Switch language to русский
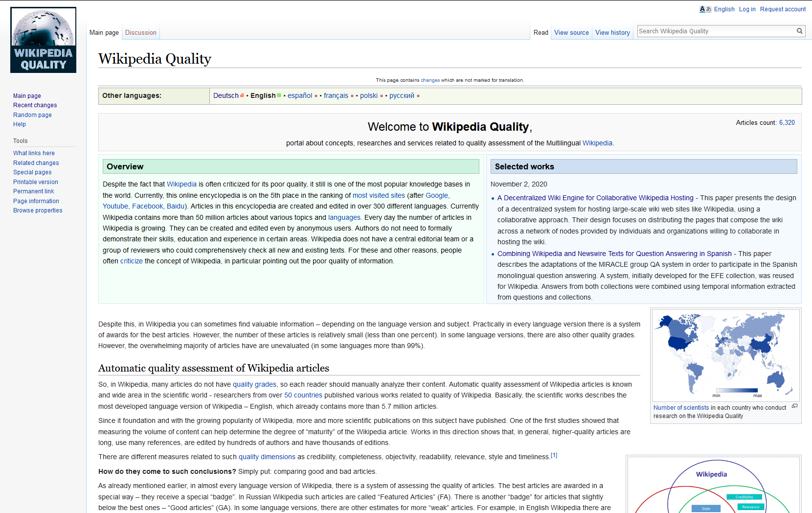 coord(402,96)
